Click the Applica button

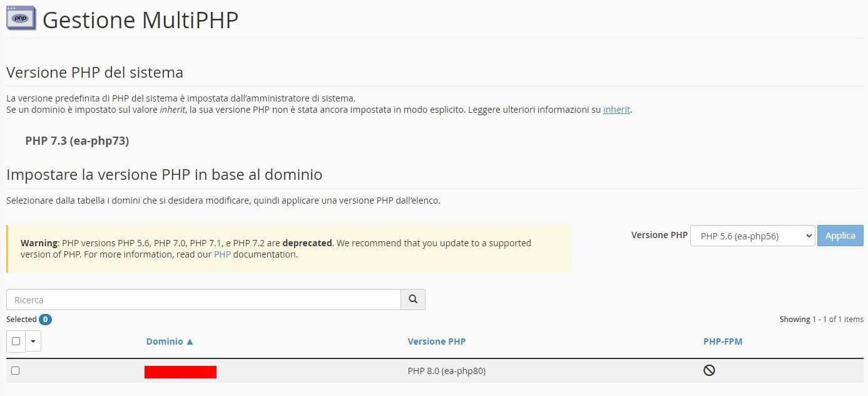click(x=840, y=236)
